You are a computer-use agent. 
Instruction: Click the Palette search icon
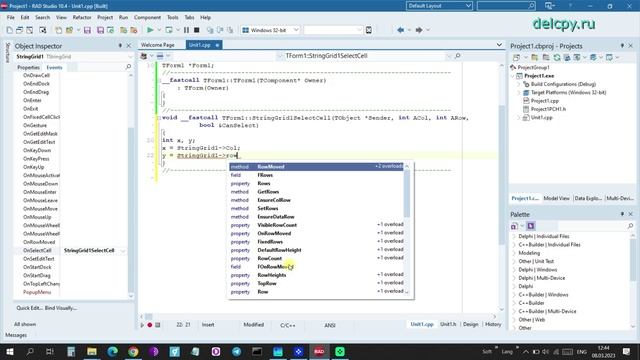point(630,226)
